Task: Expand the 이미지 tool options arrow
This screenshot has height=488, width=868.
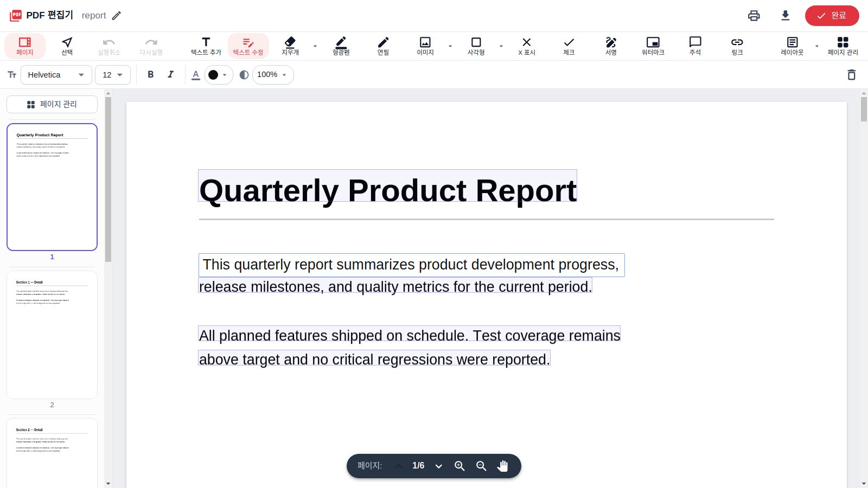Action: point(450,46)
